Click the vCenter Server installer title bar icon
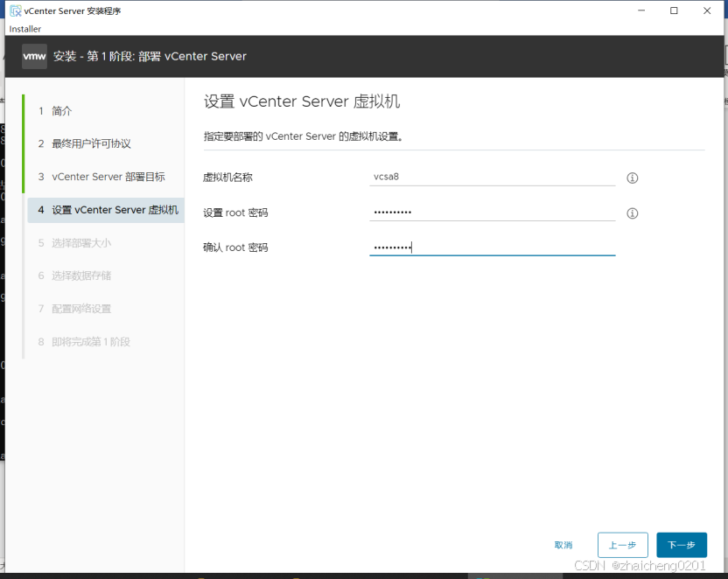The height and width of the screenshot is (579, 728). pyautogui.click(x=16, y=10)
